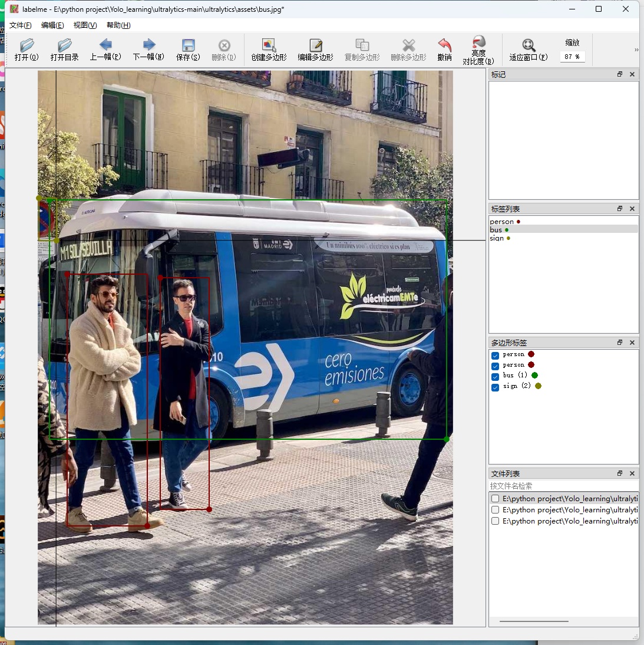The width and height of the screenshot is (644, 645).
Task: Click the 打开 (Open) file icon
Action: tap(27, 50)
